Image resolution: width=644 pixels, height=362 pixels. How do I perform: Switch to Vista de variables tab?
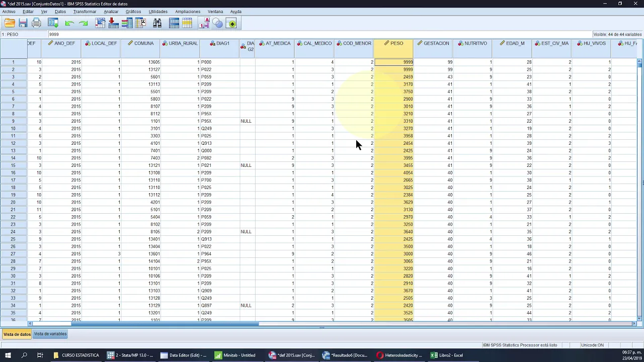click(50, 334)
